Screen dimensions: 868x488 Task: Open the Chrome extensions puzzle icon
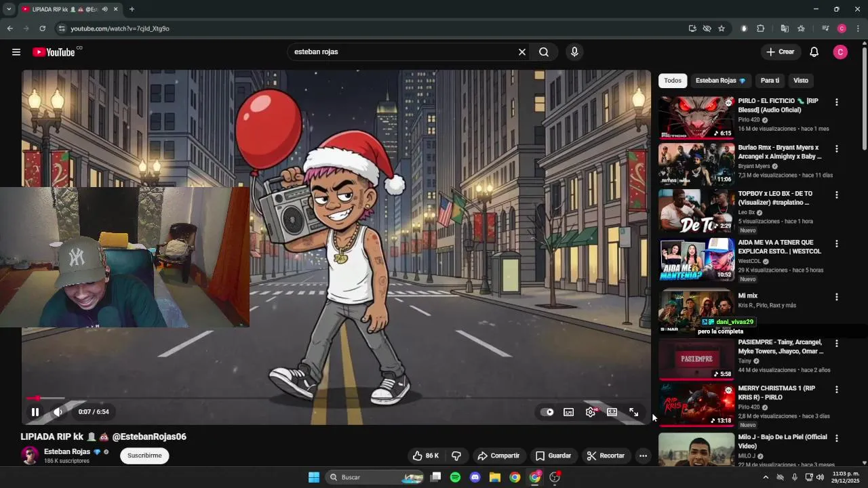[x=760, y=28]
